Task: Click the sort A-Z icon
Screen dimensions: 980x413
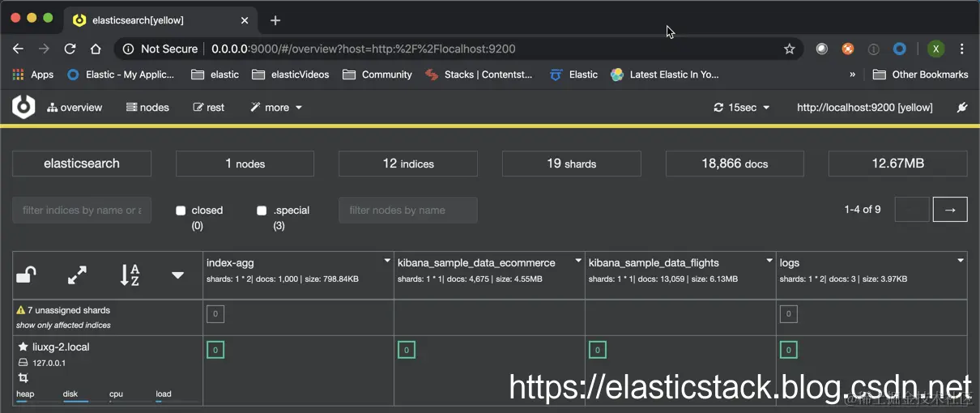Action: click(x=130, y=275)
